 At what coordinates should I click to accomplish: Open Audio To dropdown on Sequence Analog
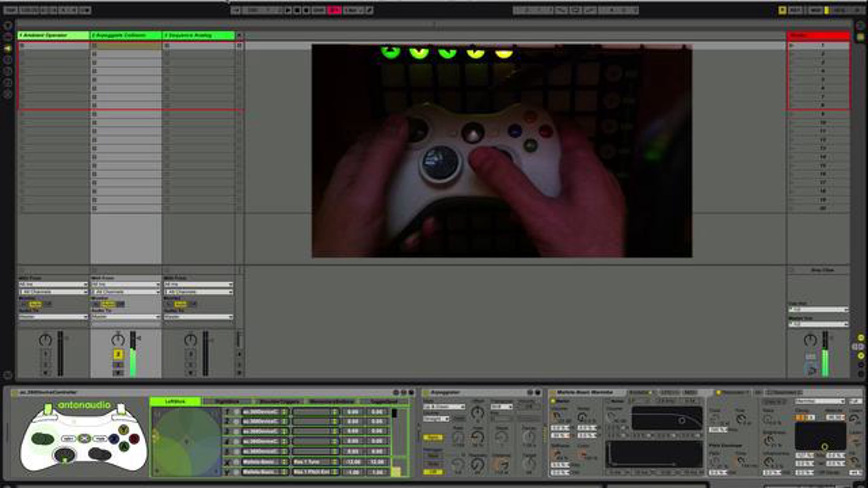198,317
